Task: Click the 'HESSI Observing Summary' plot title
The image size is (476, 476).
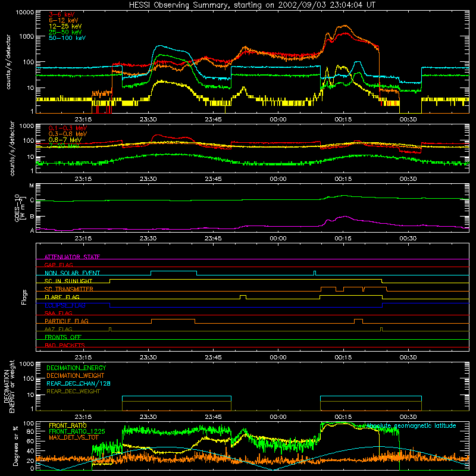Action: [x=252, y=5]
